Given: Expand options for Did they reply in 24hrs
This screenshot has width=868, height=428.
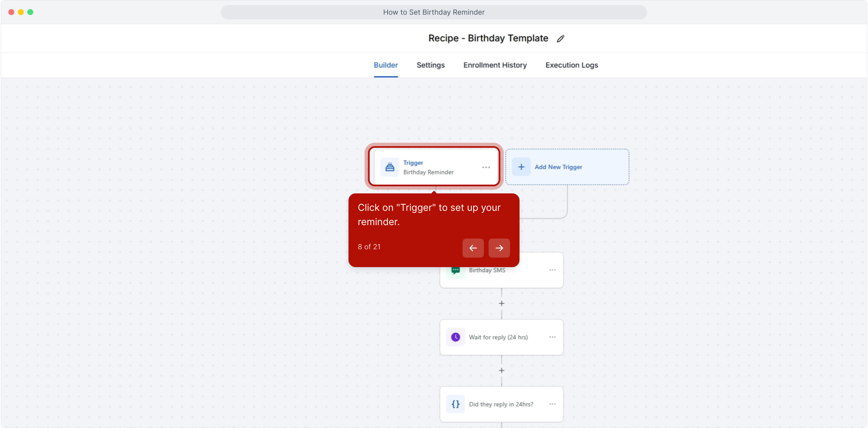Looking at the screenshot, I should click(x=552, y=404).
